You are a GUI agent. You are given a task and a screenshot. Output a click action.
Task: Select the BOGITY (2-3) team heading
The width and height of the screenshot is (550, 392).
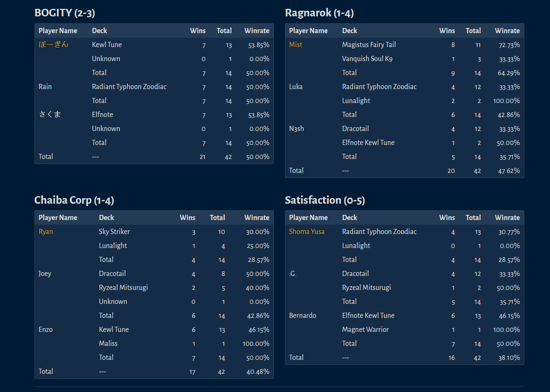pyautogui.click(x=64, y=13)
